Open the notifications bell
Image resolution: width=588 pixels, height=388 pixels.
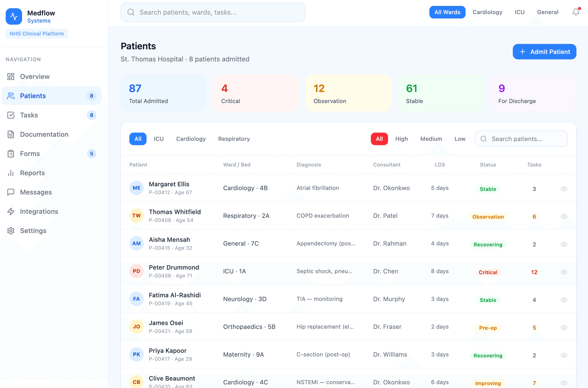pyautogui.click(x=576, y=12)
